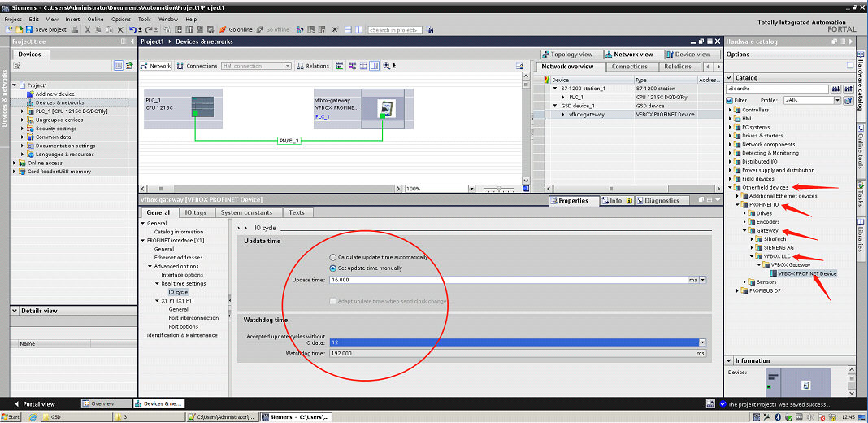Click the PLC_1 link under vfbox-gateway
Image resolution: width=868 pixels, height=423 pixels.
(x=322, y=116)
